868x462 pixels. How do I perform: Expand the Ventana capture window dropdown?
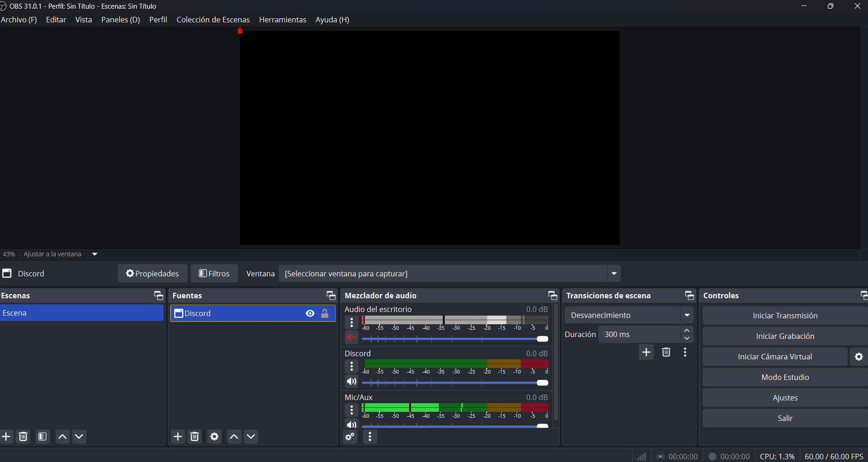point(614,274)
